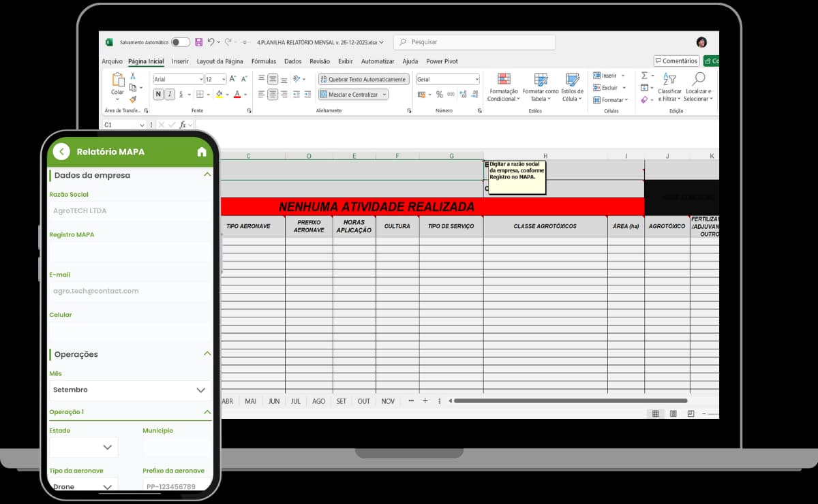Click the Formatação Condicional icon
The height and width of the screenshot is (504, 818).
click(504, 80)
